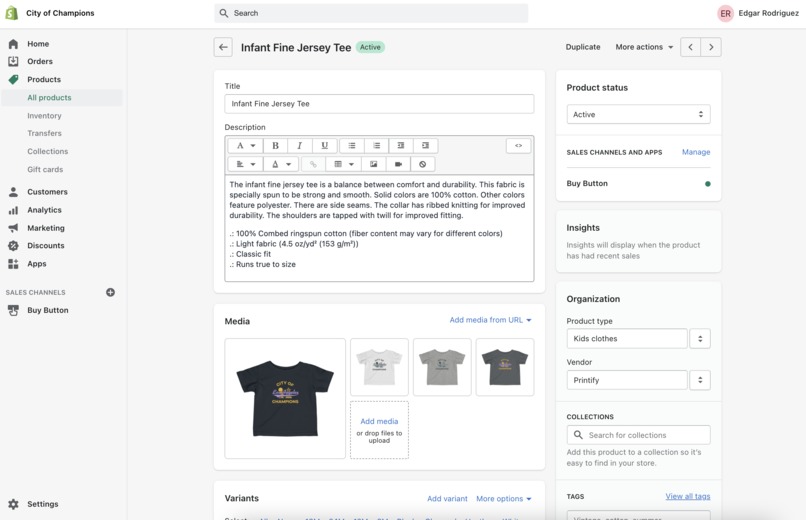Open text alignment dropdown
This screenshot has height=520, width=806.
pos(245,164)
